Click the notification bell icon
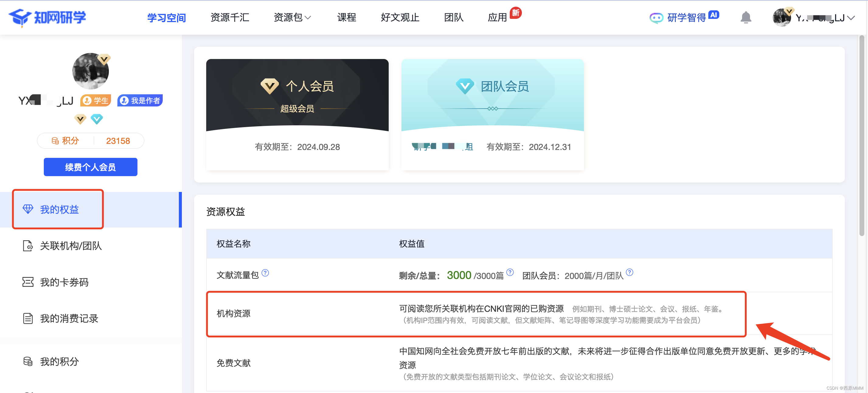868x393 pixels. 745,18
